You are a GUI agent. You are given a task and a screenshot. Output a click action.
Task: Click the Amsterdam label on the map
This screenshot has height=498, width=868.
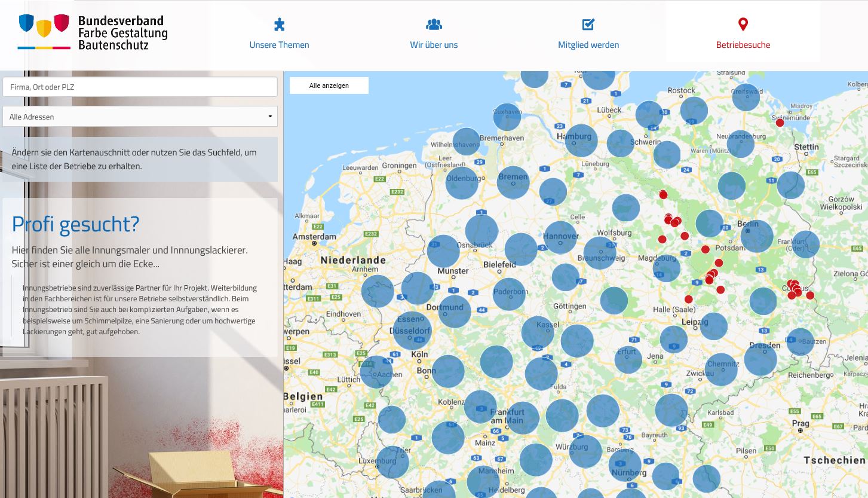click(315, 237)
